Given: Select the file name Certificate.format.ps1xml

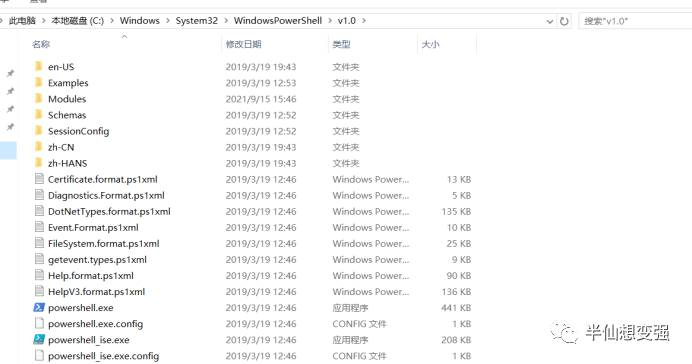Looking at the screenshot, I should click(x=102, y=179).
